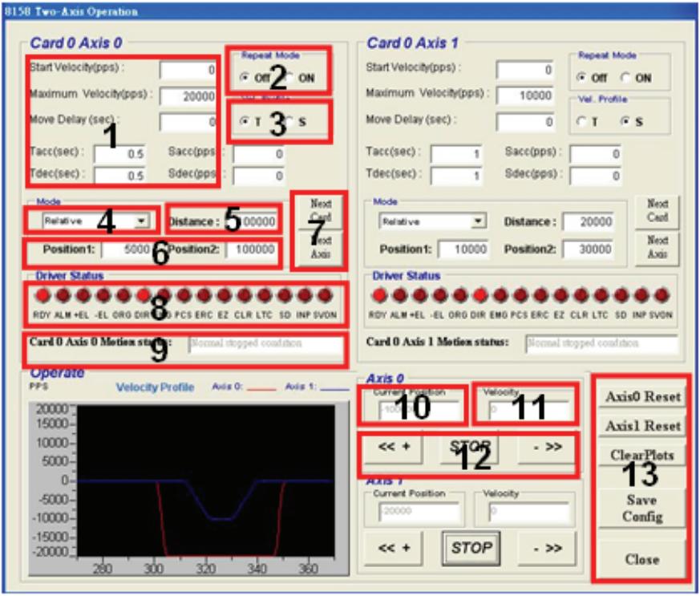Select Repeat Mode Off for Axis 0
The width and height of the screenshot is (700, 596).
point(245,77)
